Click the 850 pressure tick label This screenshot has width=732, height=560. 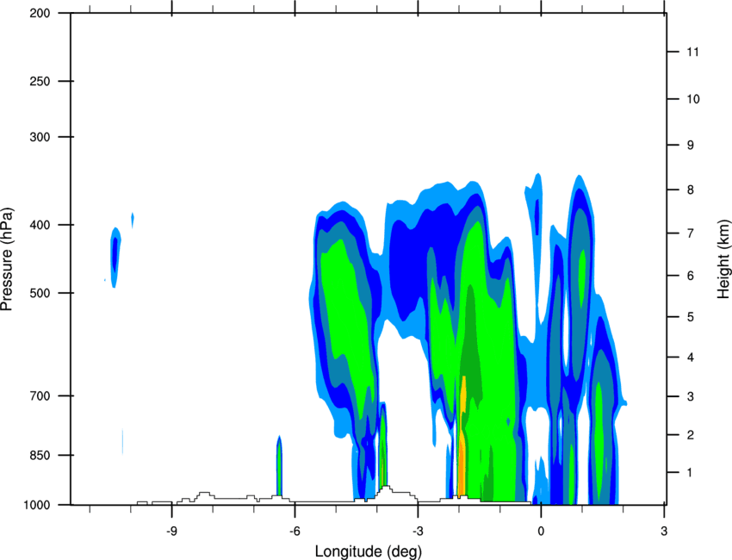(40, 455)
